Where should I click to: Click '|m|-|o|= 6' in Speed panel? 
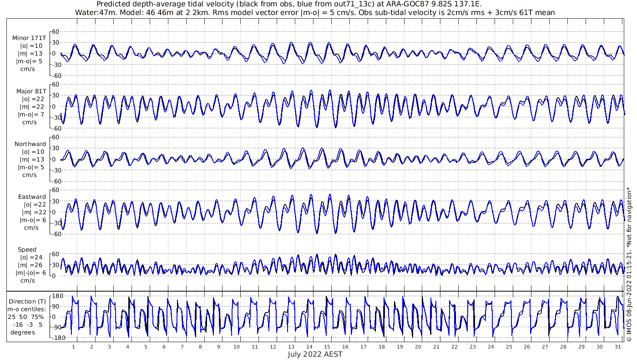pos(30,273)
